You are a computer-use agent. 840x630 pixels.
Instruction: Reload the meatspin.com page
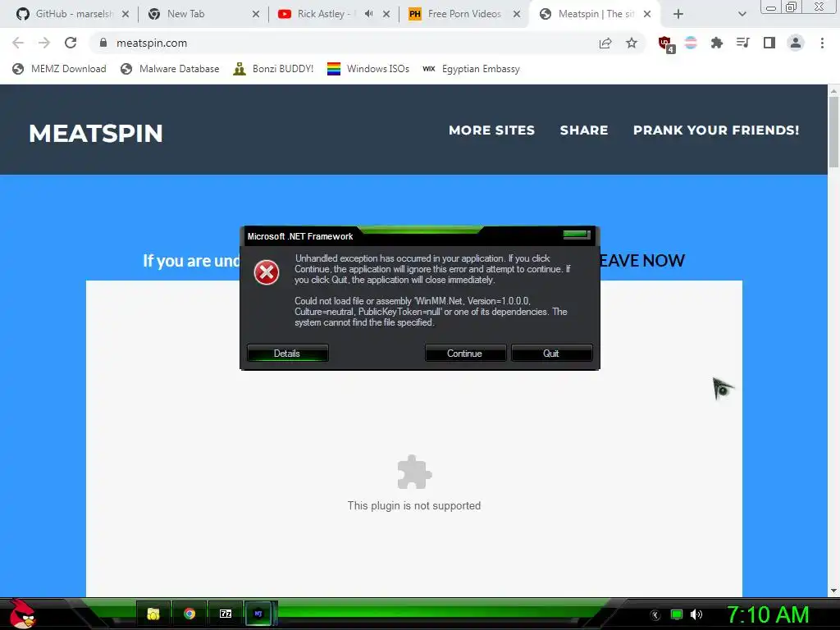[x=71, y=43]
